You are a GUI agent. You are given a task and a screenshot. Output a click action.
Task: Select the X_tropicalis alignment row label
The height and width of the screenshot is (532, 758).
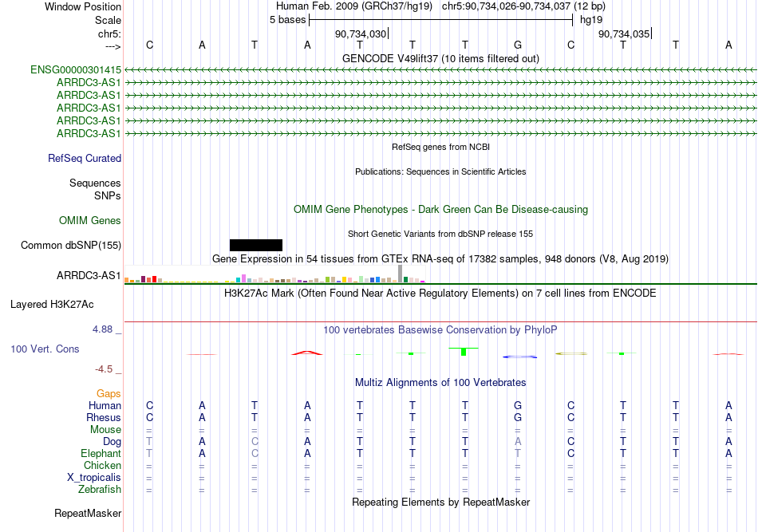(x=94, y=478)
